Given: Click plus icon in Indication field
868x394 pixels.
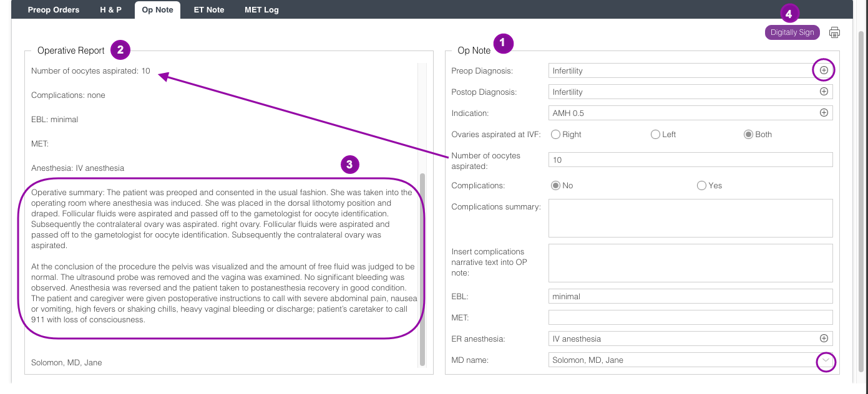Looking at the screenshot, I should 824,113.
